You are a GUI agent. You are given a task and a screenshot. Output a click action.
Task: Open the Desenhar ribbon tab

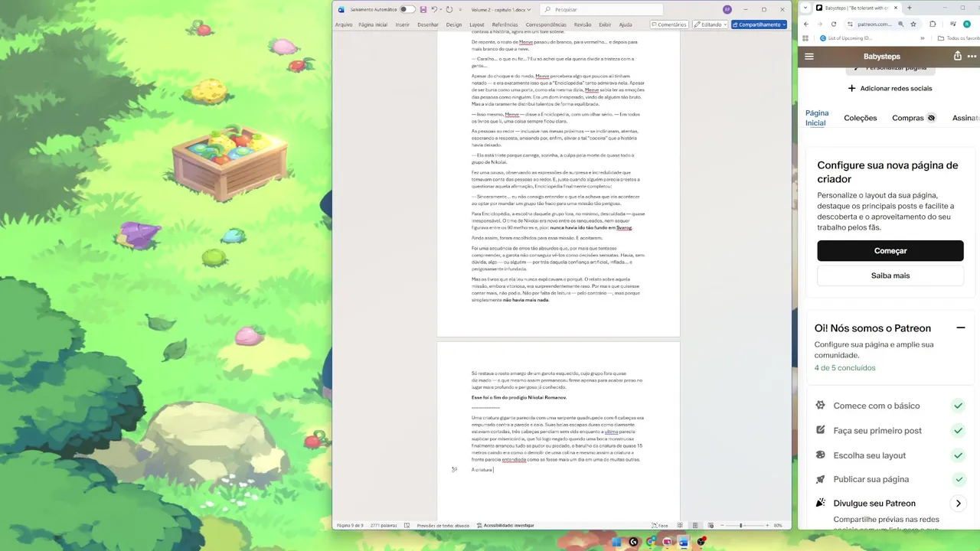point(428,24)
